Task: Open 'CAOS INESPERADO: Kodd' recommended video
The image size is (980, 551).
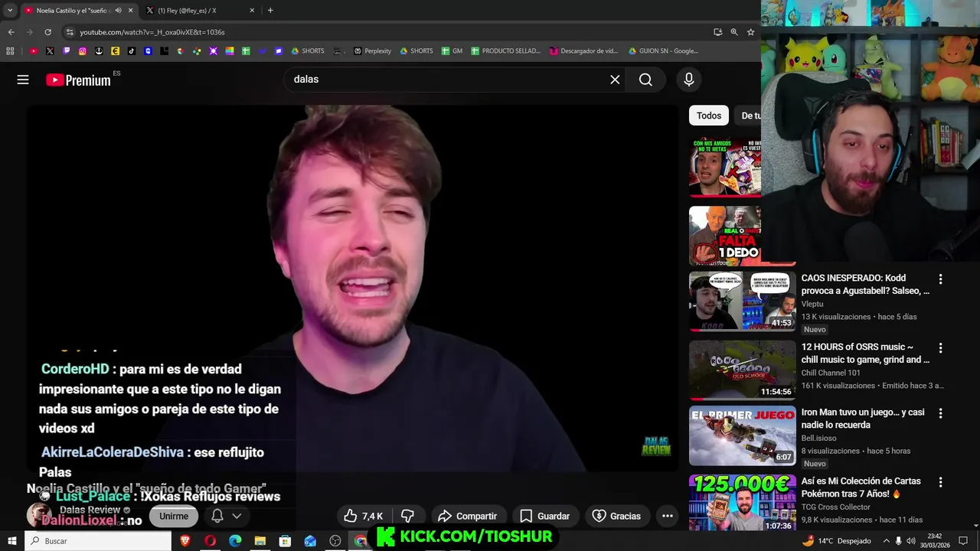Action: tap(865, 285)
